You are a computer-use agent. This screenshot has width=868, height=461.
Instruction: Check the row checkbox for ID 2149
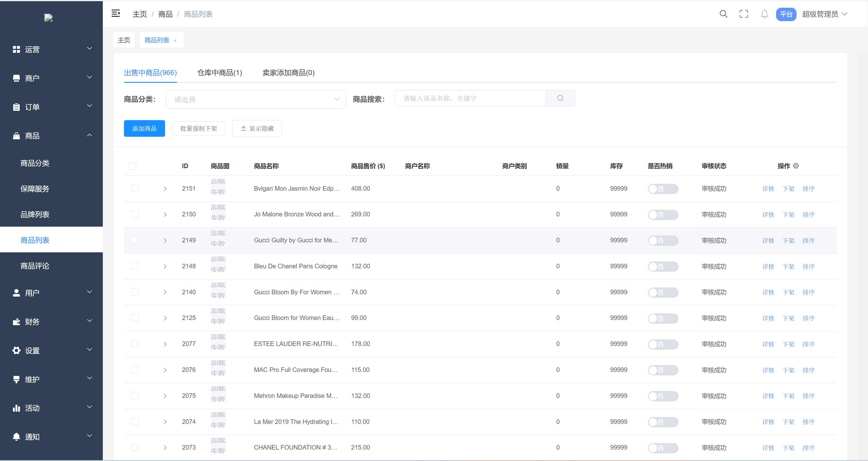135,240
